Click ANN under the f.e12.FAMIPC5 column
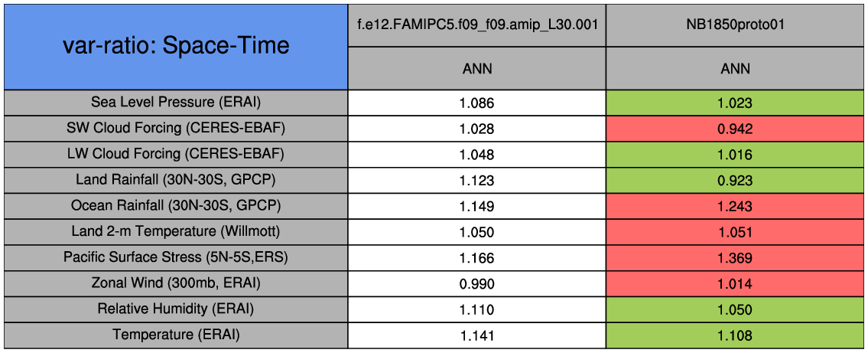Image resolution: width=868 pixels, height=353 pixels. click(x=477, y=69)
